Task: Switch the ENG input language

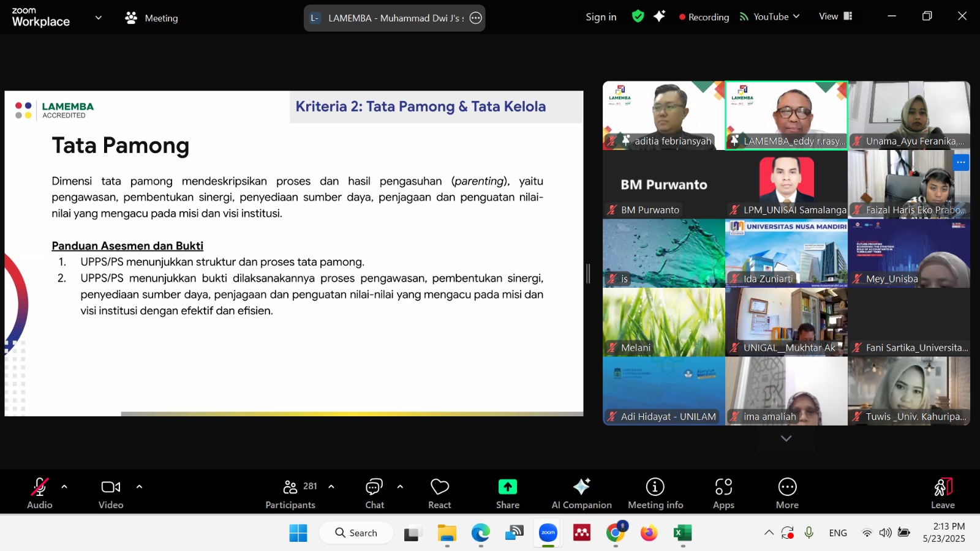Action: click(x=838, y=533)
